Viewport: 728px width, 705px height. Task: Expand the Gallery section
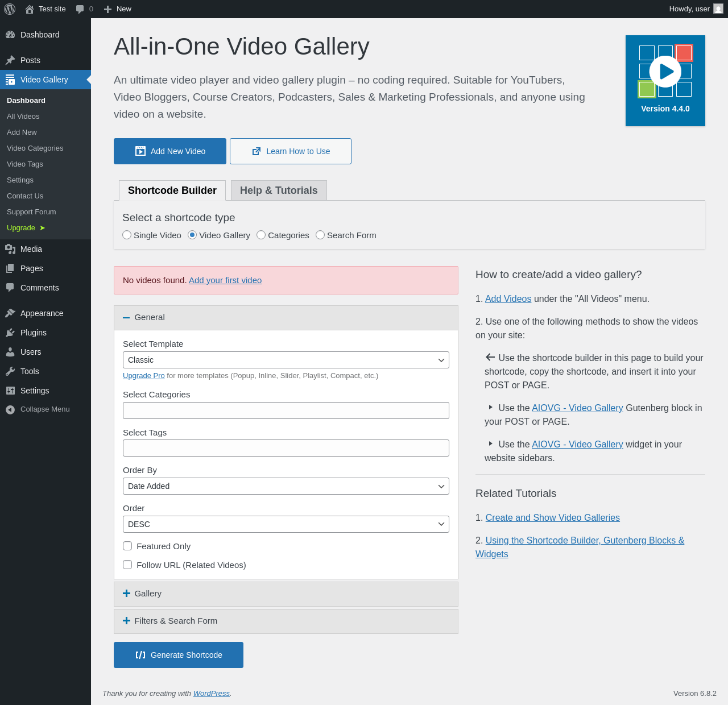(286, 594)
